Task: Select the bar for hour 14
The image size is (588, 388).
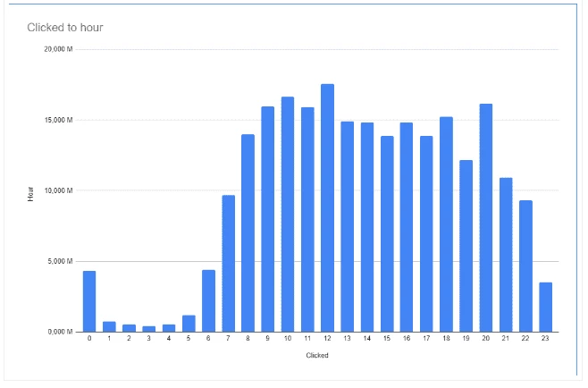Action: pos(367,227)
